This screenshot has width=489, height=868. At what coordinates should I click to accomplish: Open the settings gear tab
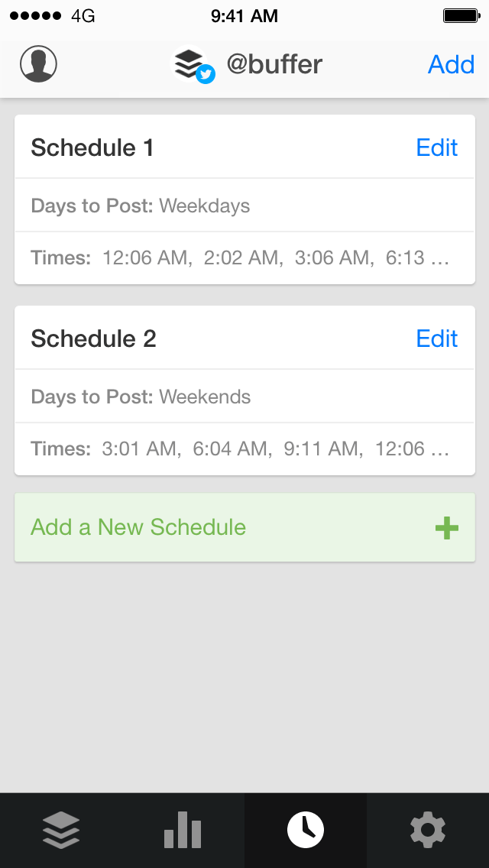tap(428, 830)
